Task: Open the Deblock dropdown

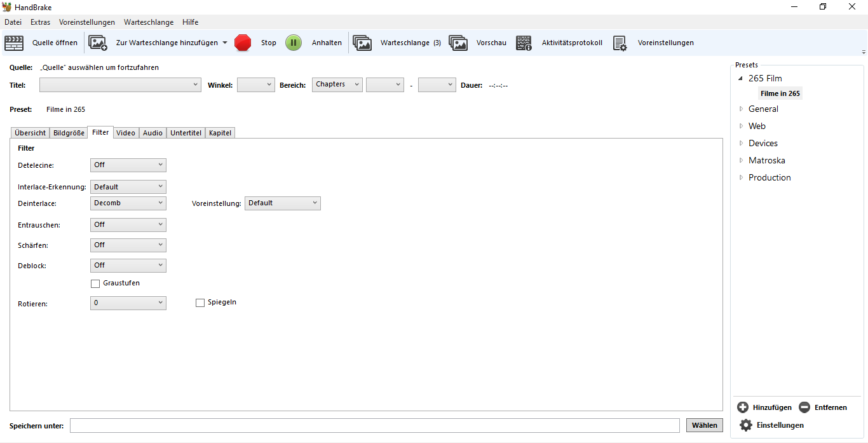Action: coord(128,266)
